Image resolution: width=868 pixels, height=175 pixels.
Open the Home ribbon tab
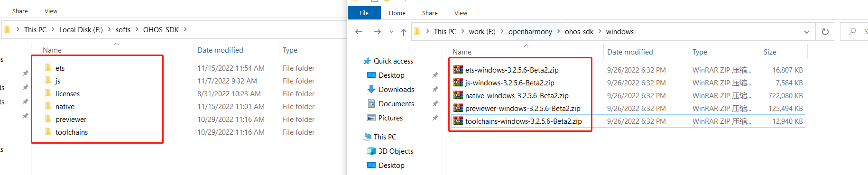pos(397,13)
